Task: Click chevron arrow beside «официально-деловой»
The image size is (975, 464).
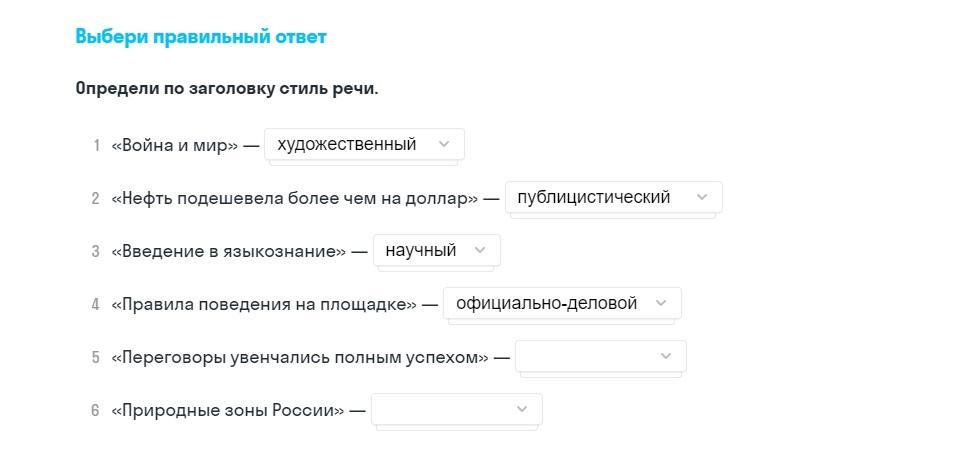Action: tap(661, 303)
